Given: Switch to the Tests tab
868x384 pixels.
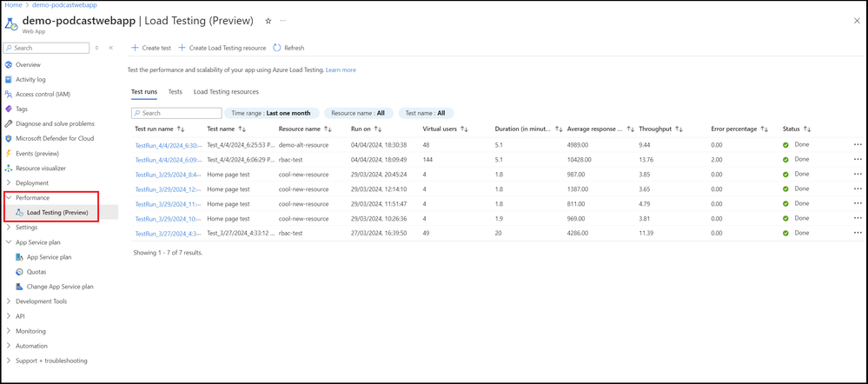Looking at the screenshot, I should (x=176, y=92).
